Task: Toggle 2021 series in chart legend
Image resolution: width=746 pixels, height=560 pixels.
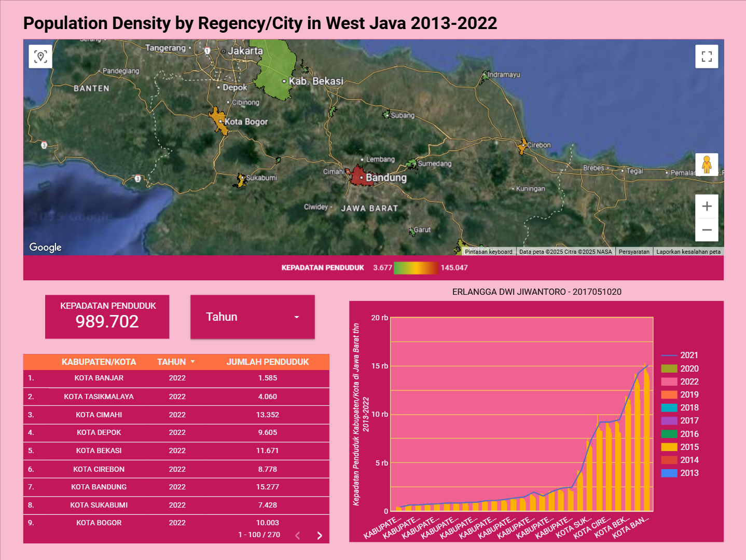Action: coord(680,356)
